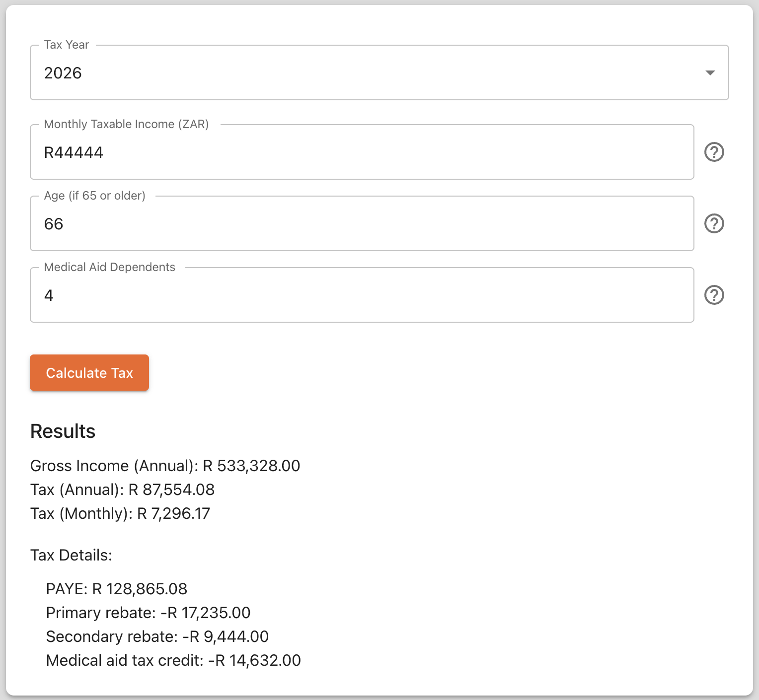Select Primary rebate -R 17,235.00 line
Viewport: 759px width, 700px height.
coord(148,613)
